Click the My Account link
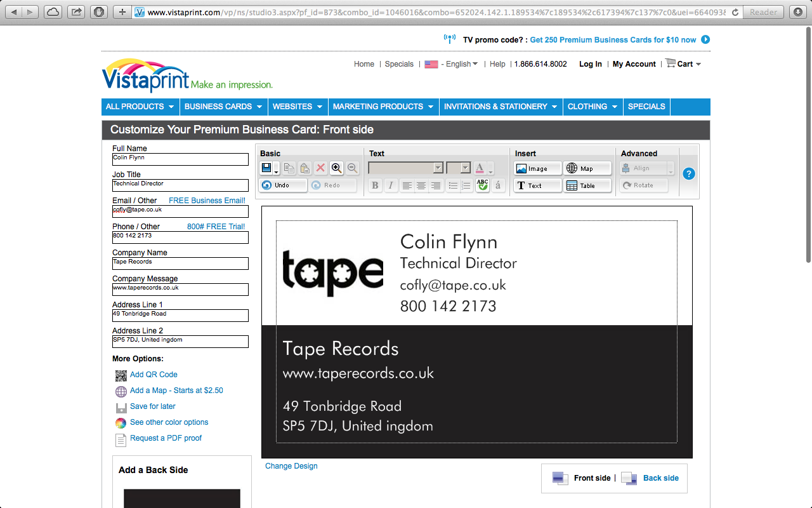 point(634,64)
